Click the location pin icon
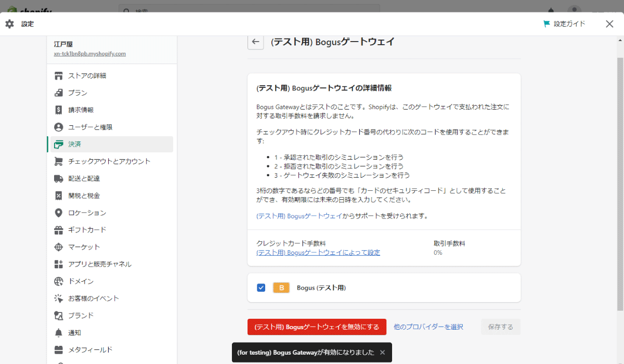This screenshot has height=364, width=624. pos(59,213)
